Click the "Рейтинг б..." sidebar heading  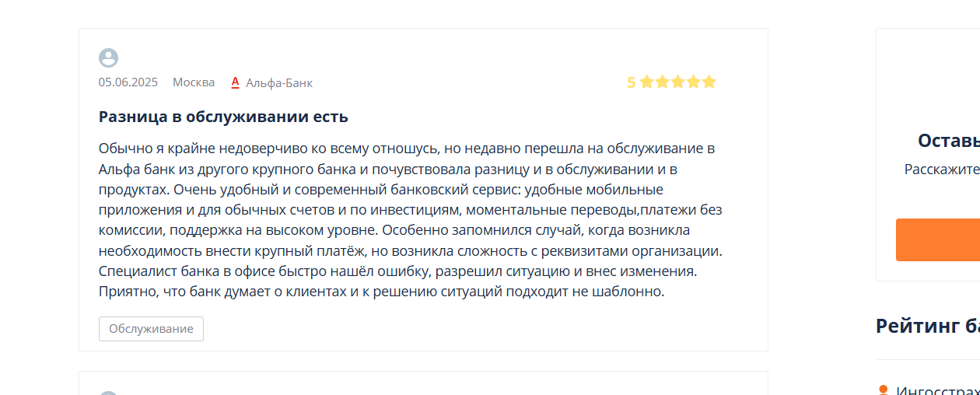click(927, 326)
